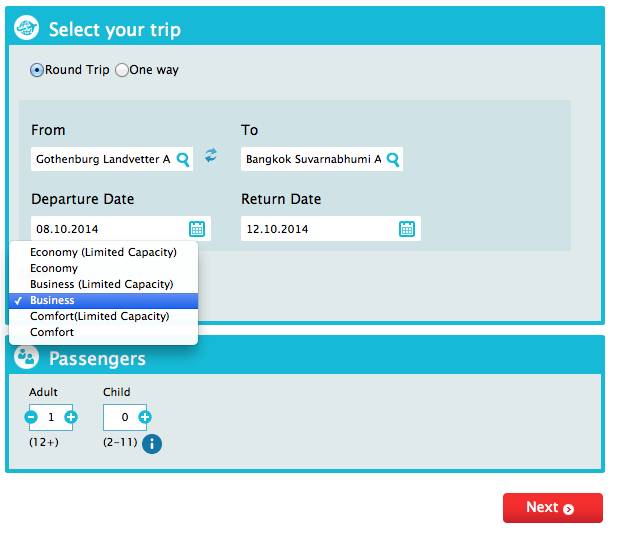Select the One way radio button
Image resolution: width=629 pixels, height=542 pixels.
[x=122, y=70]
